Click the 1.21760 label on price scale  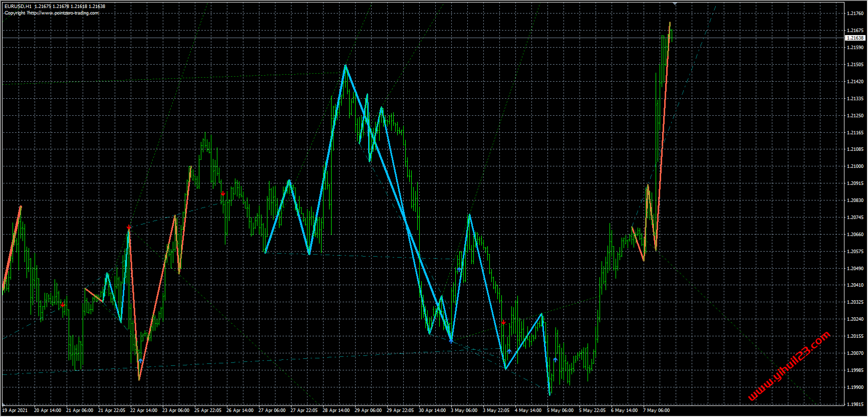click(x=854, y=14)
